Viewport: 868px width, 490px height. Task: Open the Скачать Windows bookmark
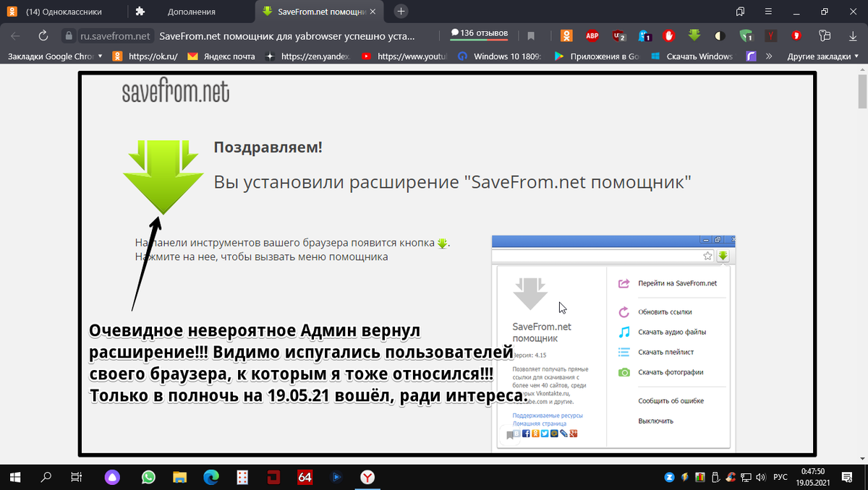(x=692, y=56)
